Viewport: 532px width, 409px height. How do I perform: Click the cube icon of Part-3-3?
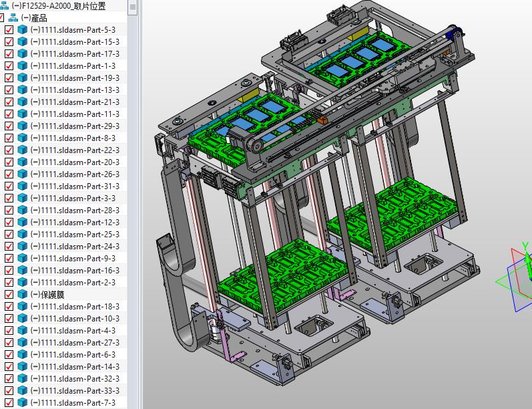click(x=23, y=198)
